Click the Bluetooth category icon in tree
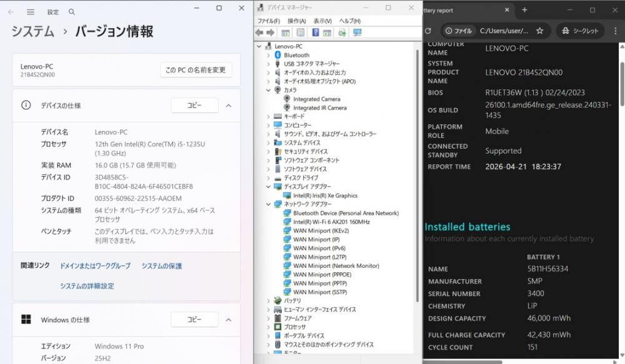 278,55
